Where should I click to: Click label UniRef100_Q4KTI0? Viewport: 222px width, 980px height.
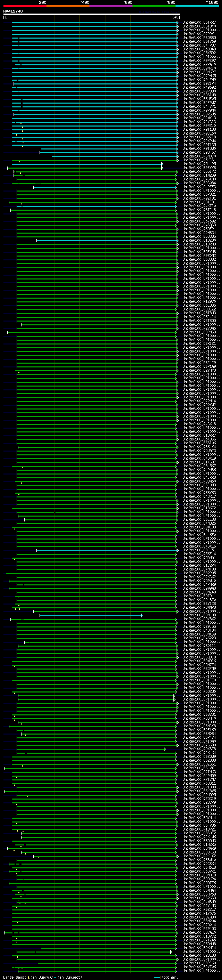tap(199, 206)
